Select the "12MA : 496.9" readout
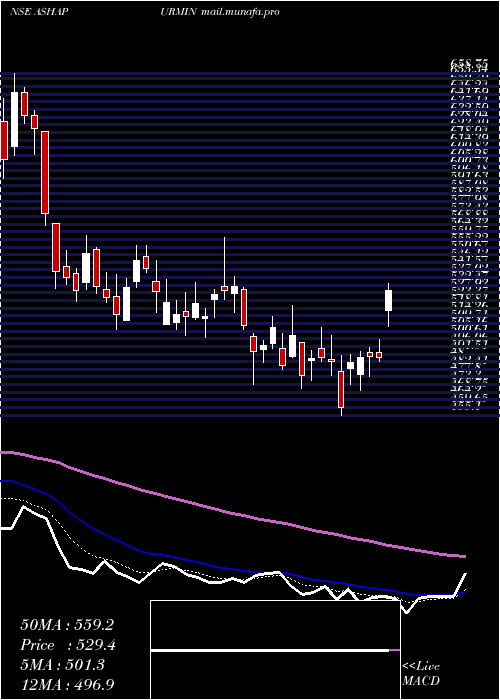The image size is (500, 700). [x=67, y=685]
